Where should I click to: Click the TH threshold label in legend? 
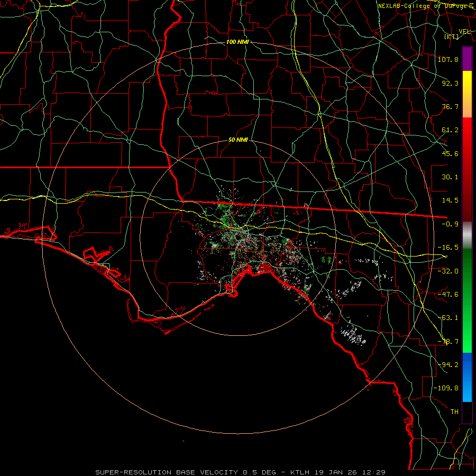pyautogui.click(x=454, y=412)
